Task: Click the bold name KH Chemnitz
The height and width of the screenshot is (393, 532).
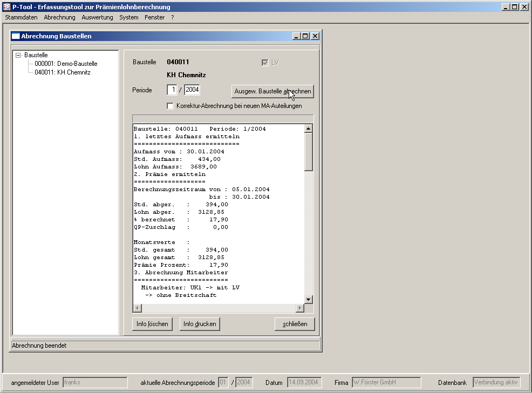Action: (x=186, y=75)
